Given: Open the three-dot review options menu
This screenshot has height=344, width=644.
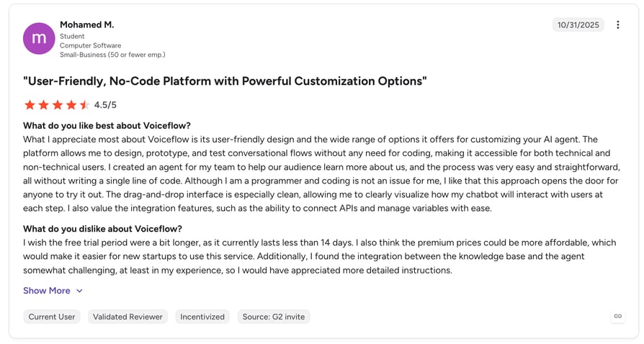Looking at the screenshot, I should coord(618,24).
